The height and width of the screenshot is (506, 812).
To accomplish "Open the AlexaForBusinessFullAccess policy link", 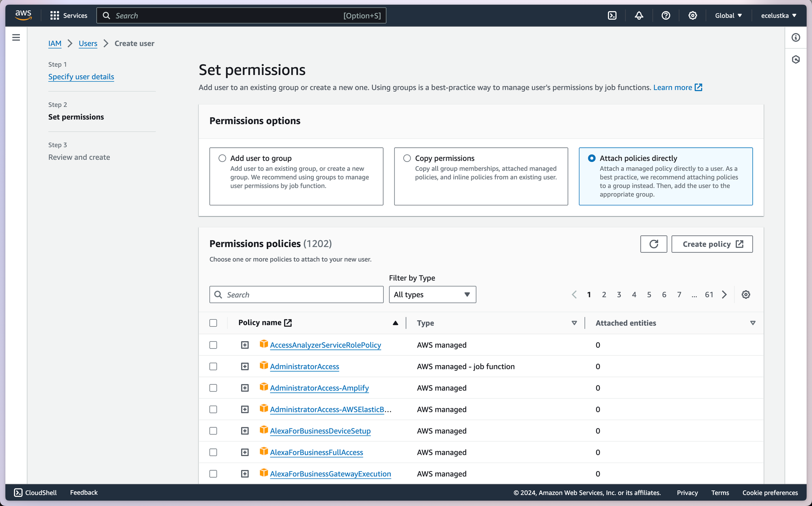I will (x=316, y=452).
